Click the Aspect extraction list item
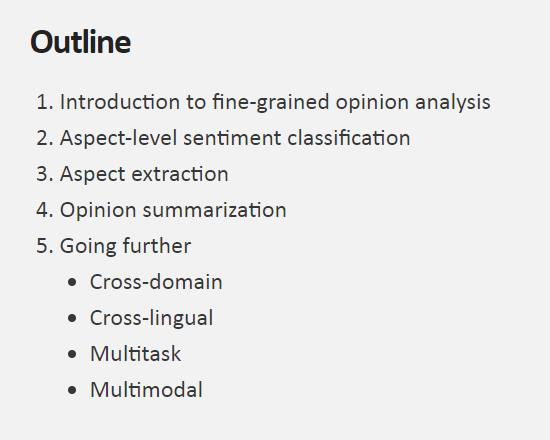 coord(144,174)
